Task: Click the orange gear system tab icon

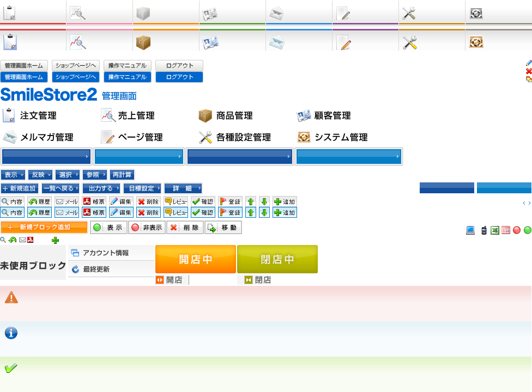Action: click(x=476, y=42)
